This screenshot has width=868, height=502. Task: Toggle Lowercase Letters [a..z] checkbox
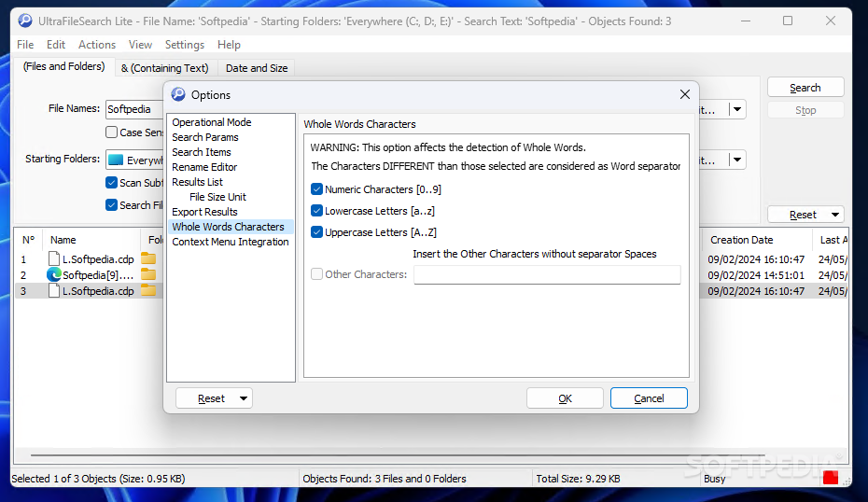316,211
